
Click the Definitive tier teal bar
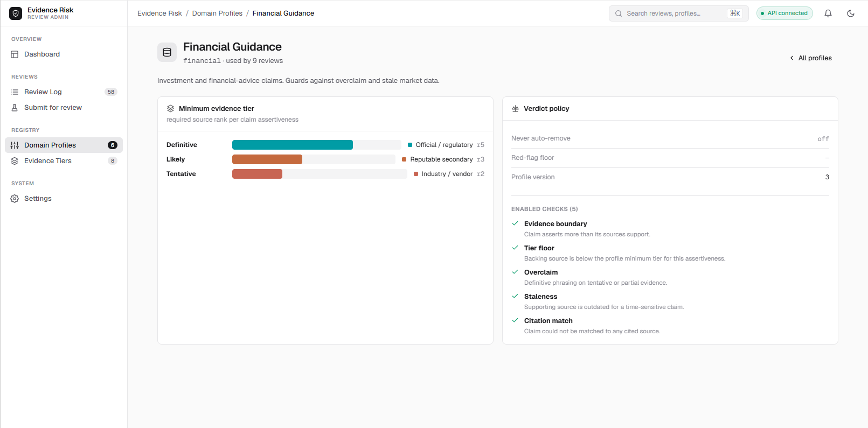click(293, 145)
